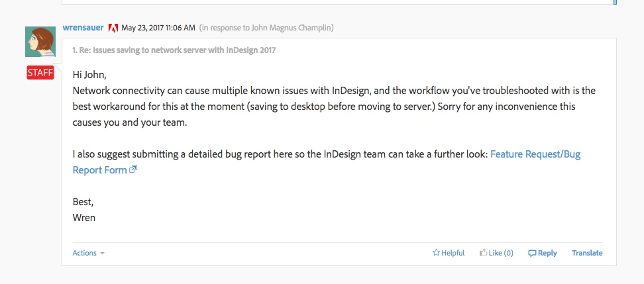Click the speech bubble Reply icon
The height and width of the screenshot is (284, 644).
(532, 254)
